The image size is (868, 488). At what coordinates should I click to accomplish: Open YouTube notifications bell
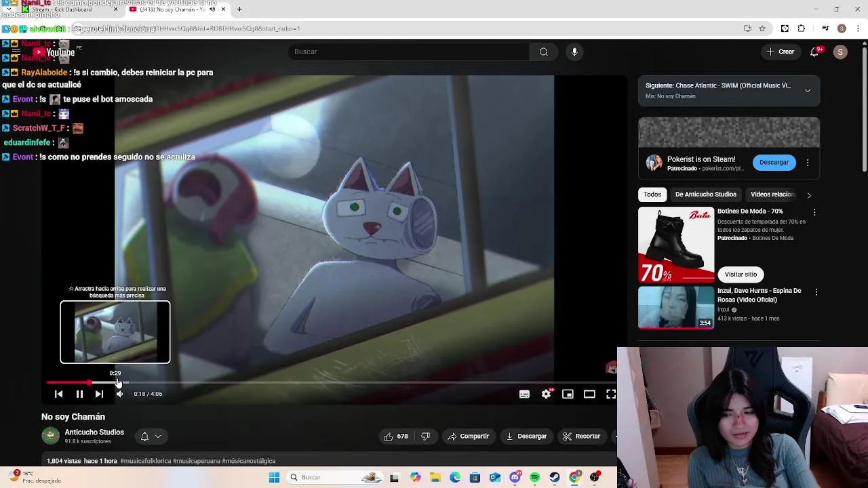click(x=815, y=52)
